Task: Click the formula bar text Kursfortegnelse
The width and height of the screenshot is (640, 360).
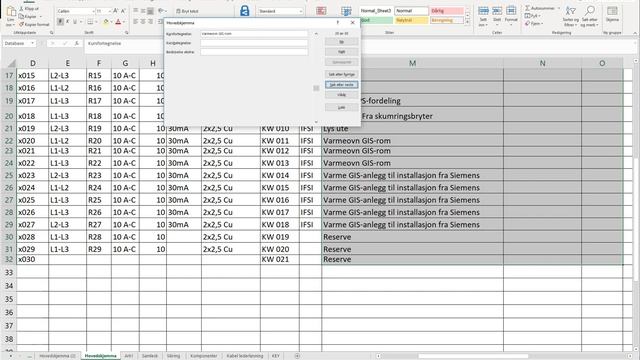Action: (x=104, y=43)
